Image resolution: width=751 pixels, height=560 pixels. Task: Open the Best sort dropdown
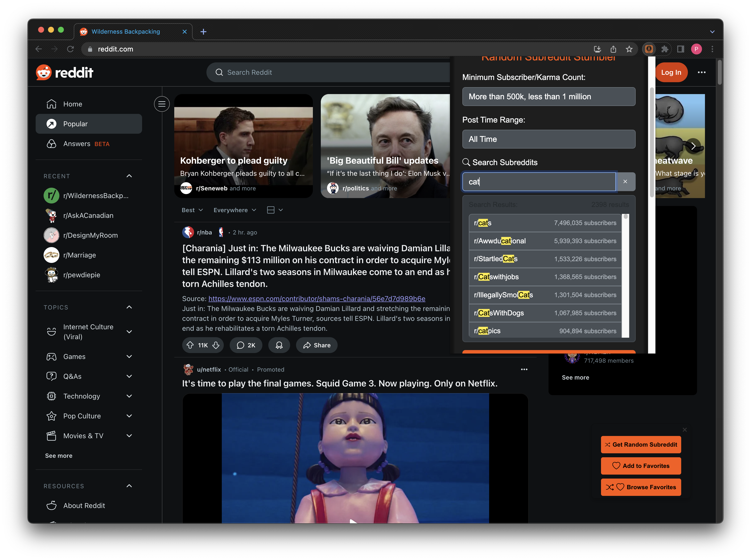coord(192,210)
